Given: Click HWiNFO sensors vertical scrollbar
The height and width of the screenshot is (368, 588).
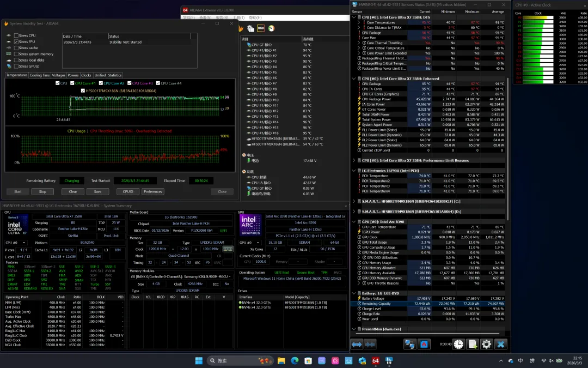Looking at the screenshot, I should pos(508,149).
